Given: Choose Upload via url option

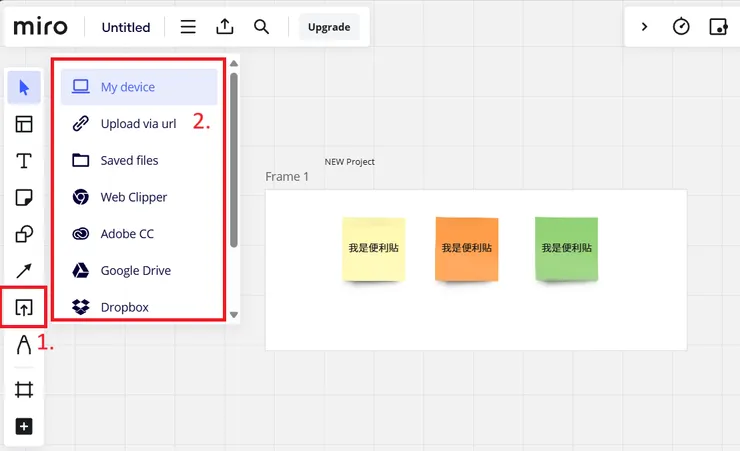Looking at the screenshot, I should click(139, 124).
